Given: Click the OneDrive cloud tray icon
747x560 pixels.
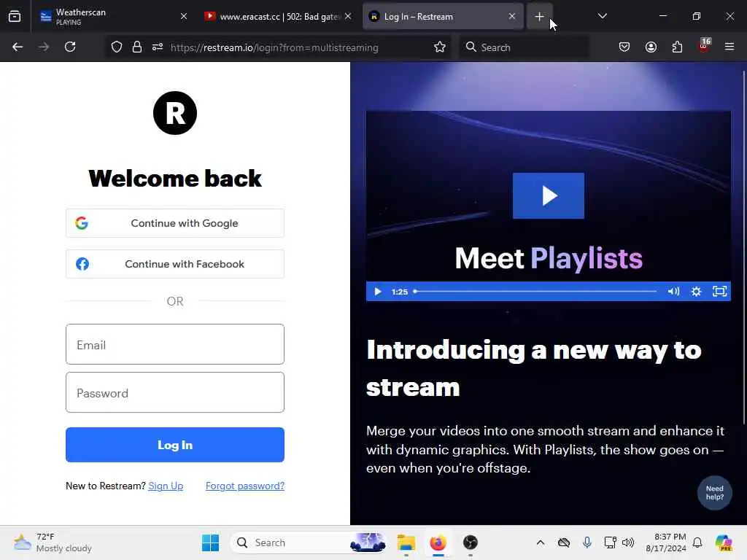Looking at the screenshot, I should (x=564, y=542).
